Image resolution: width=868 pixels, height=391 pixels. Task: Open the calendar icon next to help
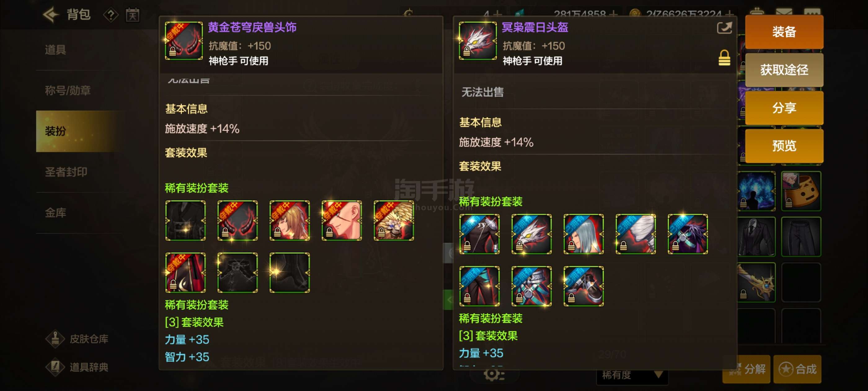pyautogui.click(x=133, y=15)
